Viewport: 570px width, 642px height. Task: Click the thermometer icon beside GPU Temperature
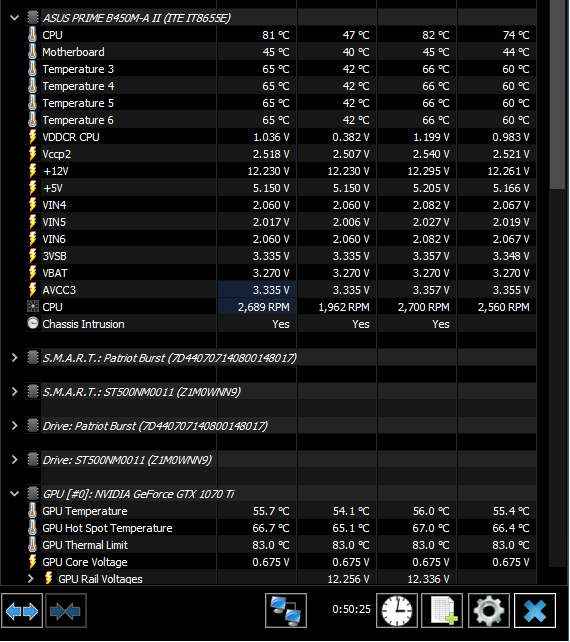[32, 511]
